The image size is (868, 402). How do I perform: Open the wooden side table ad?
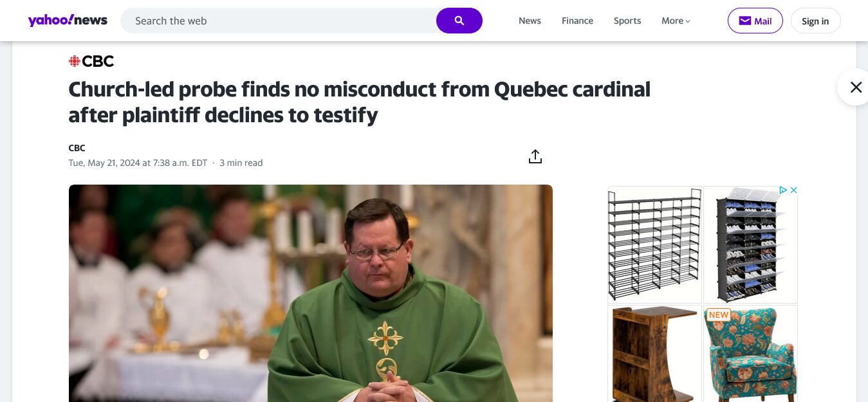click(x=654, y=354)
